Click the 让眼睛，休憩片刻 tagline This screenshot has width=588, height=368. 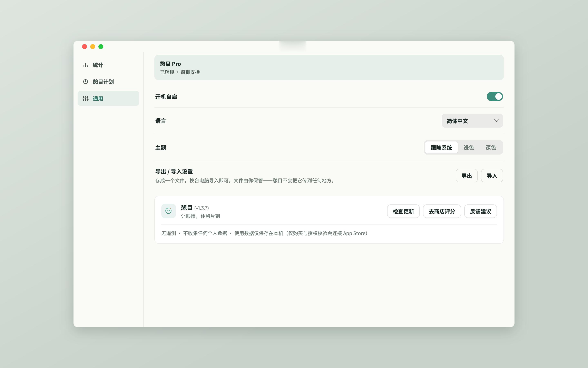pos(200,216)
